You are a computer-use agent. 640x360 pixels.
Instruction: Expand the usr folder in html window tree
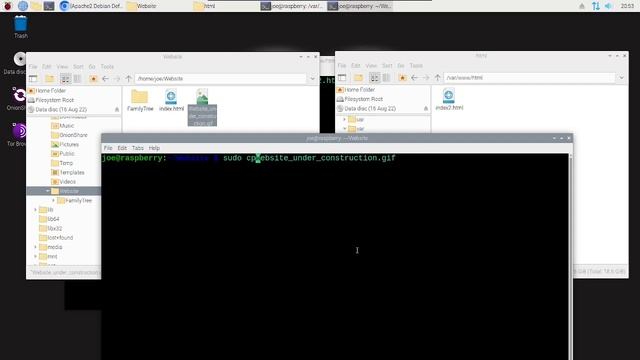pos(345,120)
